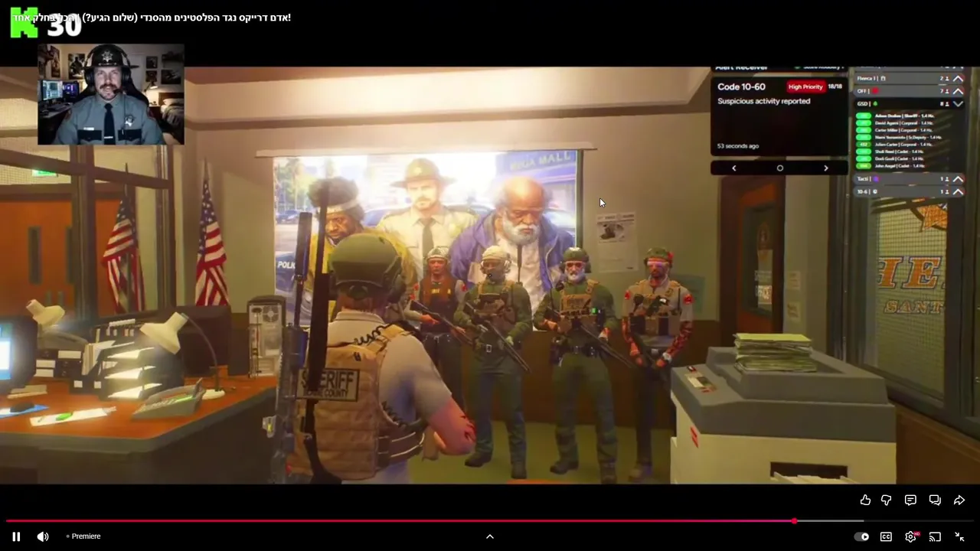The height and width of the screenshot is (551, 980).
Task: Cast the video to a TV
Action: coord(935,536)
